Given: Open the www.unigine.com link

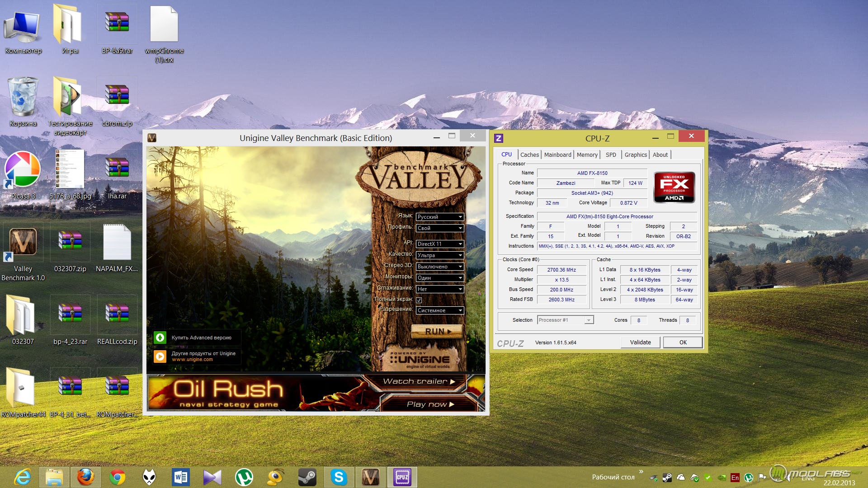Looking at the screenshot, I should (192, 360).
